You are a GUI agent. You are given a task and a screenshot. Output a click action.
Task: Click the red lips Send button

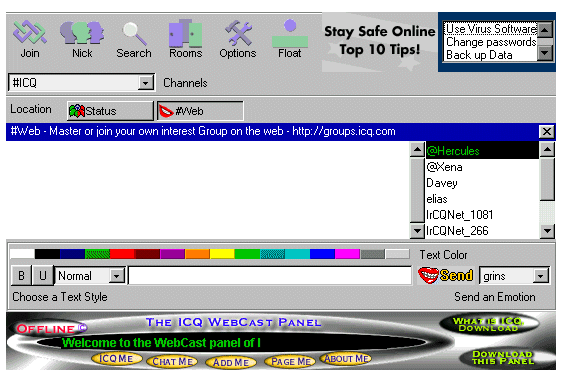(x=446, y=276)
